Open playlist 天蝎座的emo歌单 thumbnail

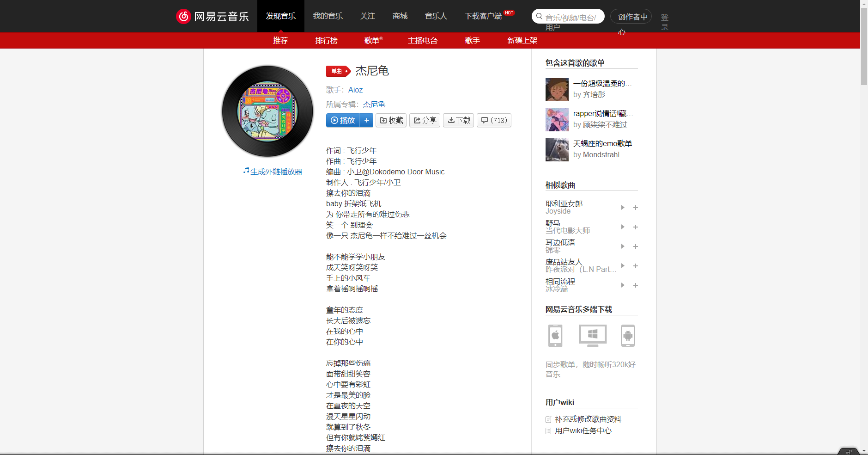[557, 149]
